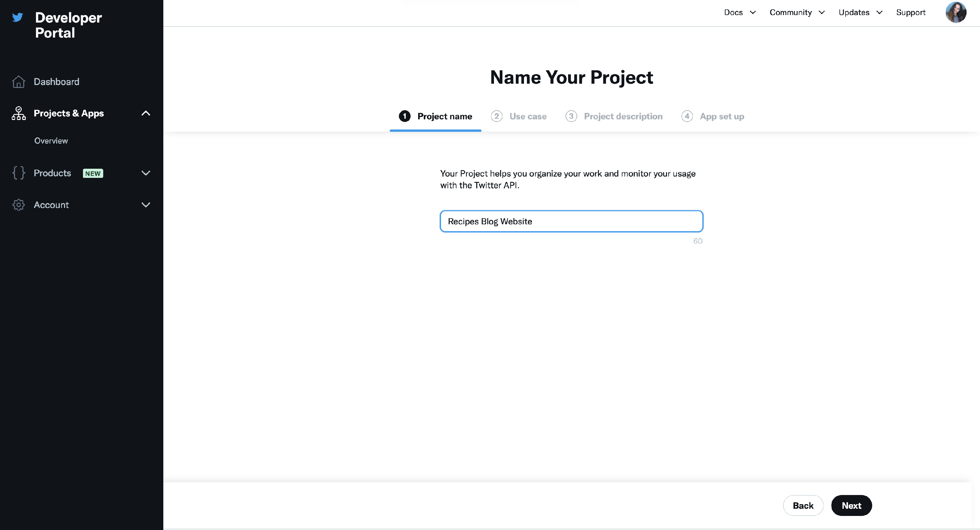Image resolution: width=980 pixels, height=530 pixels.
Task: Open the Community dropdown menu
Action: 797,12
